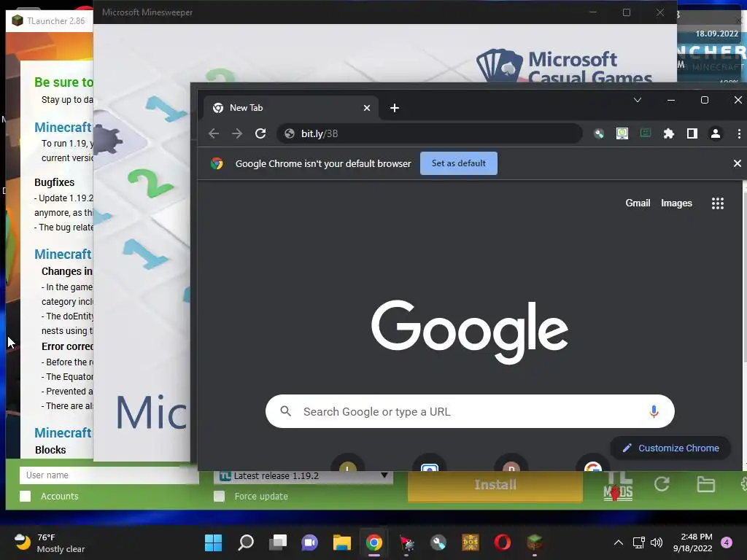Open the taskbar wrench tool app
747x560 pixels.
point(438,542)
